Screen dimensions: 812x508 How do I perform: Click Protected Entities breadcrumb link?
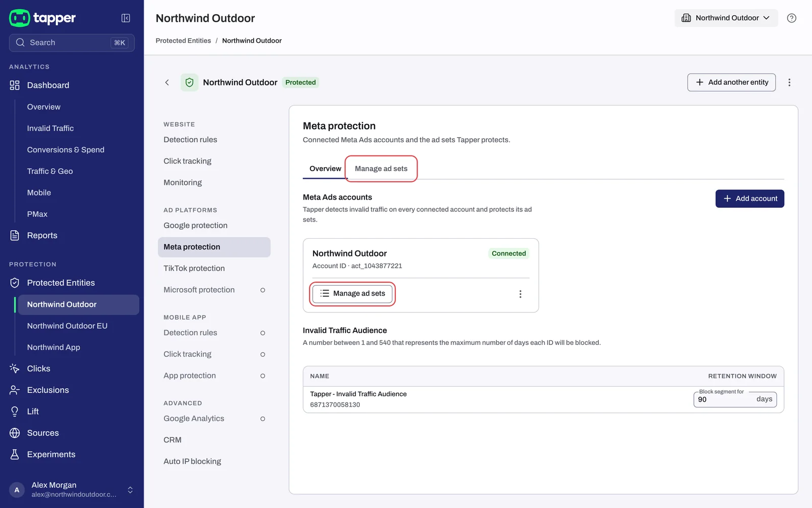click(183, 41)
